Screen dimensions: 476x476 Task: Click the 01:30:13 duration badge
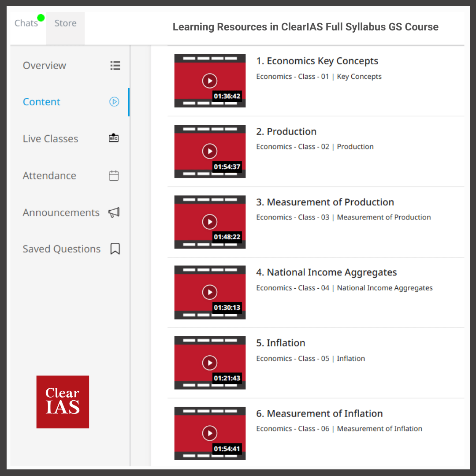coord(227,308)
